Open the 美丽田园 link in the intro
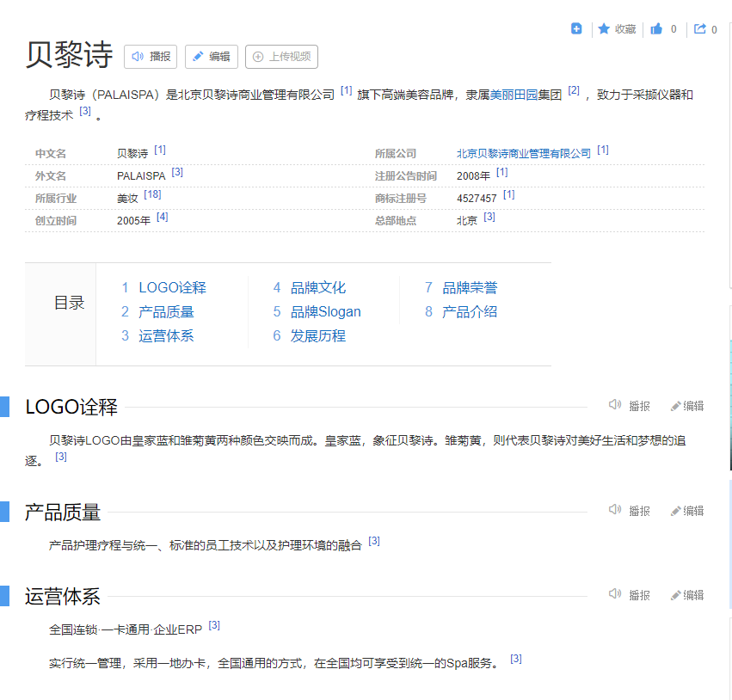The width and height of the screenshot is (732, 700). (514, 95)
